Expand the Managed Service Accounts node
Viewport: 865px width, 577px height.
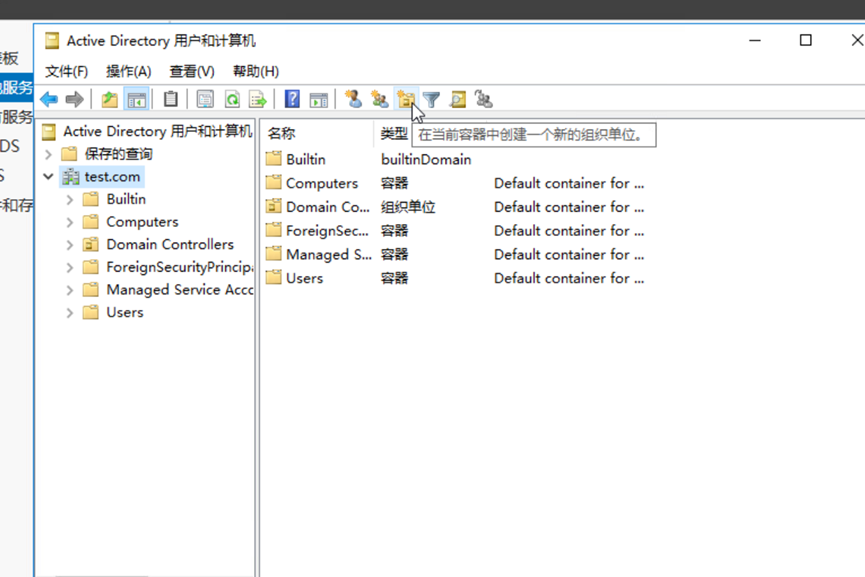[x=70, y=290]
